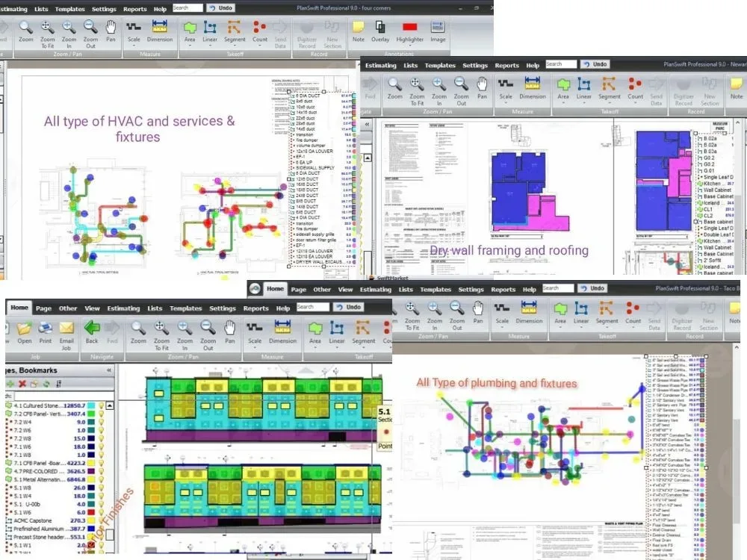The image size is (747, 560).
Task: Toggle lightbulb for 5.1 Metal Alternatin row
Action: pyautogui.click(x=101, y=479)
